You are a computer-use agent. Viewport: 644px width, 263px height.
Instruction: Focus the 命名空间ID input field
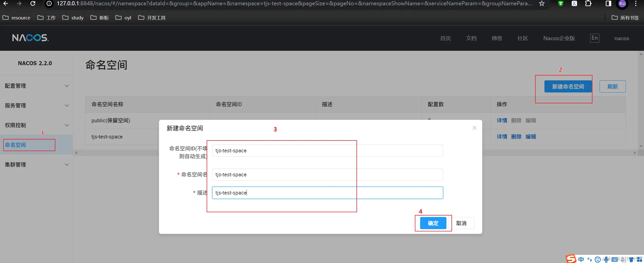(x=327, y=151)
